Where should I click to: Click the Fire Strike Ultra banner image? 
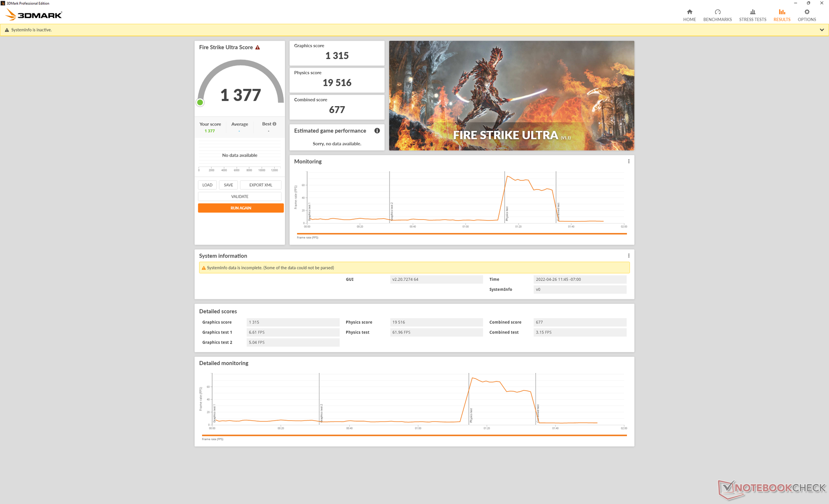[511, 96]
